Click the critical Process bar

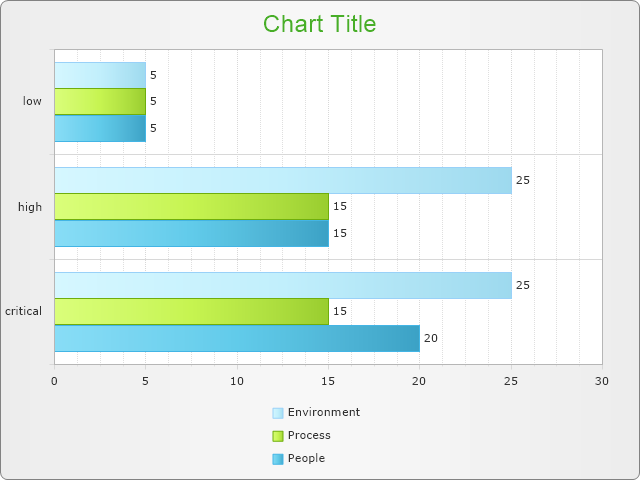[191, 311]
